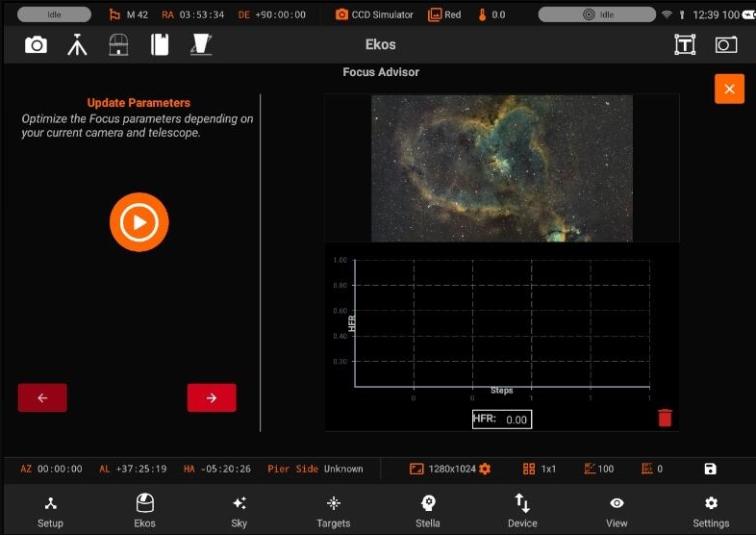Click the framing frame 'T' icon
Viewport: 756px width, 535px height.
(685, 45)
